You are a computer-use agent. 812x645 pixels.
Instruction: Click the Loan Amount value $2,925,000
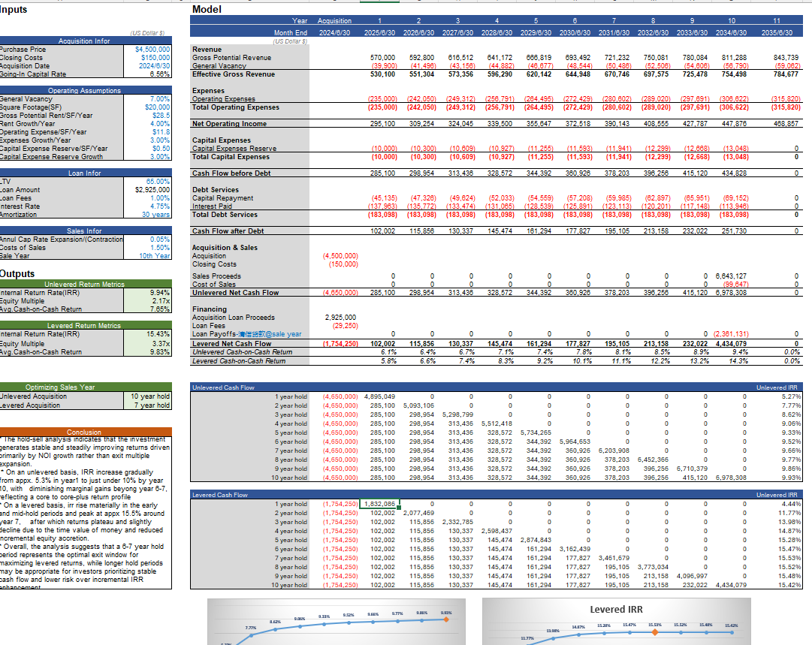(152, 190)
